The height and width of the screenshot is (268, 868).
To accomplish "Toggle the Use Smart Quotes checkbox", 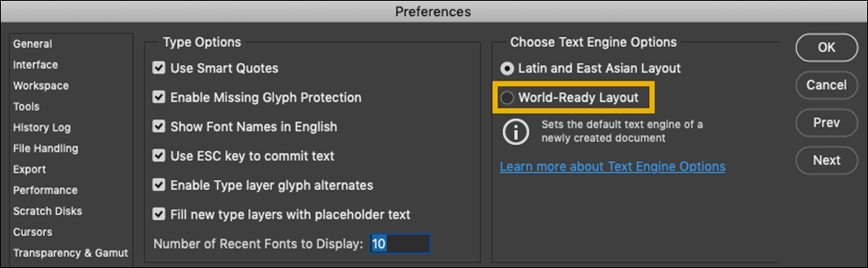I will (159, 69).
